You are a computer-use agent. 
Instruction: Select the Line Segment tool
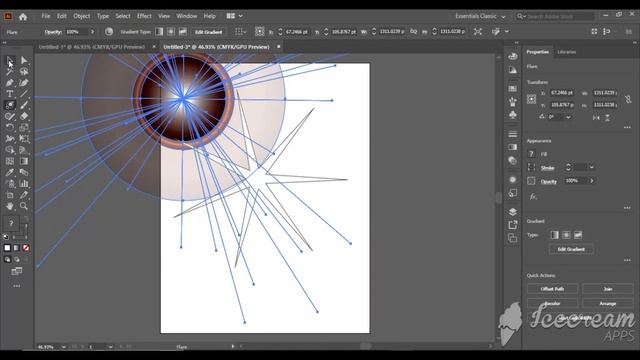(x=24, y=94)
